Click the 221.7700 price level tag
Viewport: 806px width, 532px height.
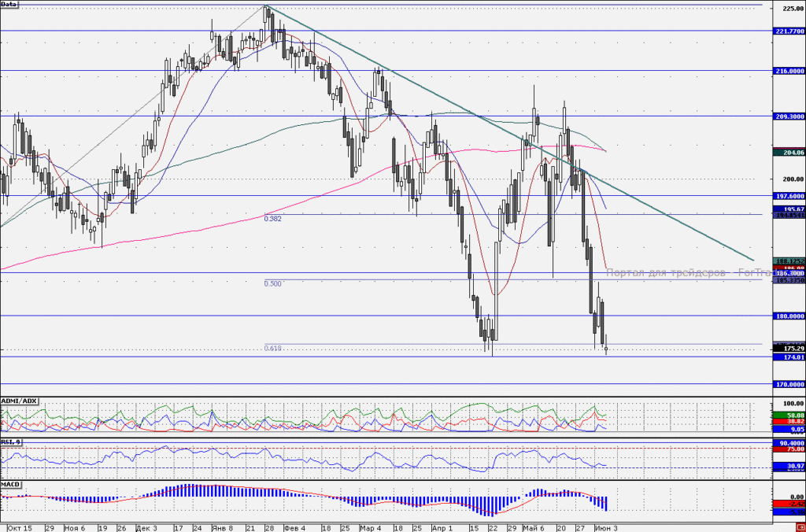[x=789, y=31]
